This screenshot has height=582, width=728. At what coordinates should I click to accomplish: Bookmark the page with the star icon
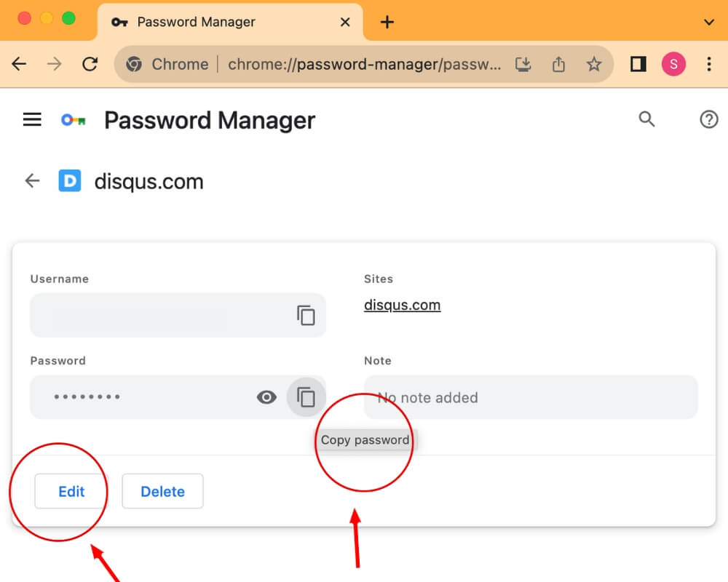pyautogui.click(x=595, y=64)
